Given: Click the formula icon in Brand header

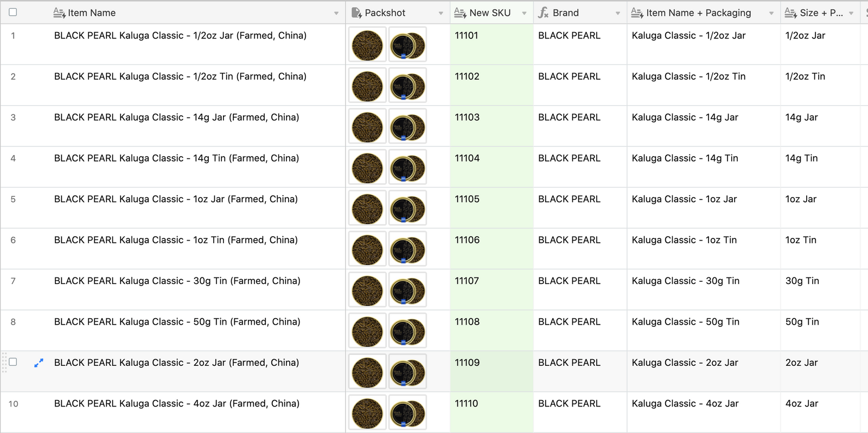Looking at the screenshot, I should [x=543, y=12].
